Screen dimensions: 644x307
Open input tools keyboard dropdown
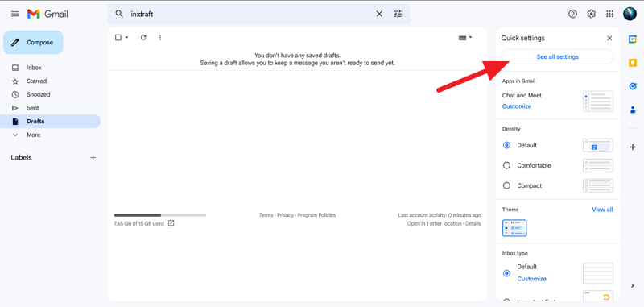465,37
